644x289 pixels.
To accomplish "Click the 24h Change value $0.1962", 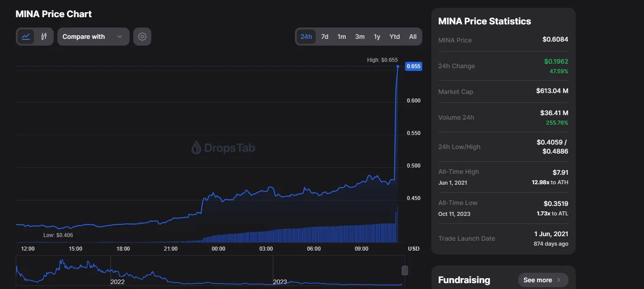I will pos(556,61).
